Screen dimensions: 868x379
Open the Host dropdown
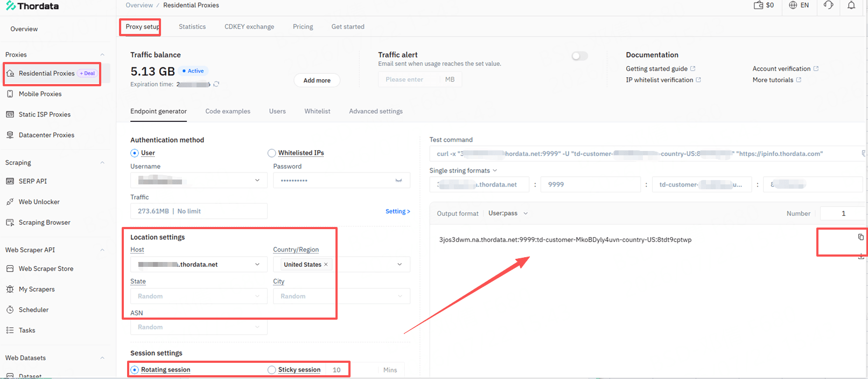(x=199, y=264)
